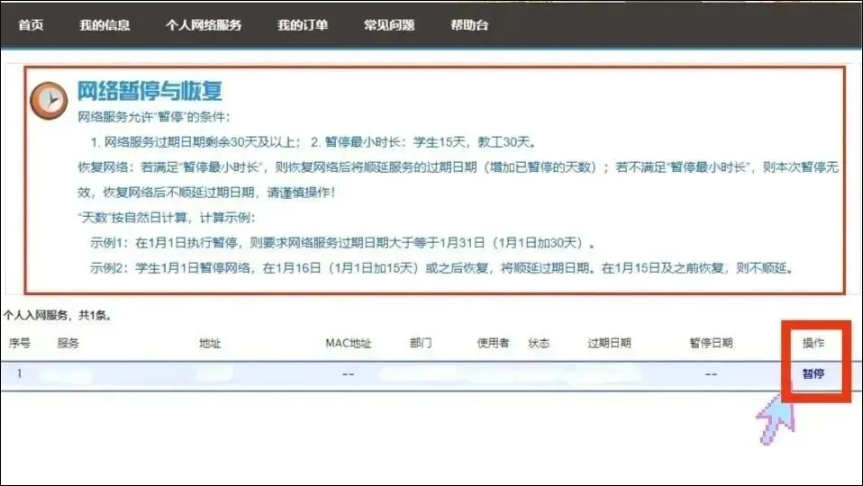863x486 pixels.
Task: Click the 暂停日期 column header
Action: 711,343
